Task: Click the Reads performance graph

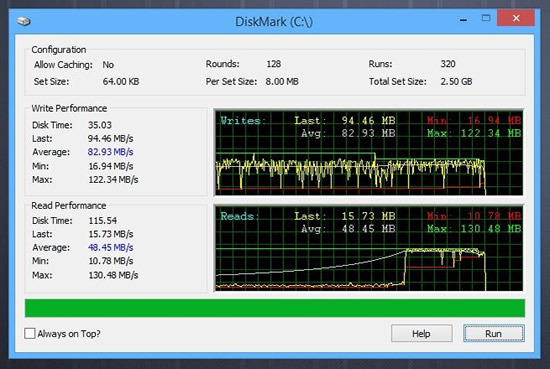Action: 368,248
